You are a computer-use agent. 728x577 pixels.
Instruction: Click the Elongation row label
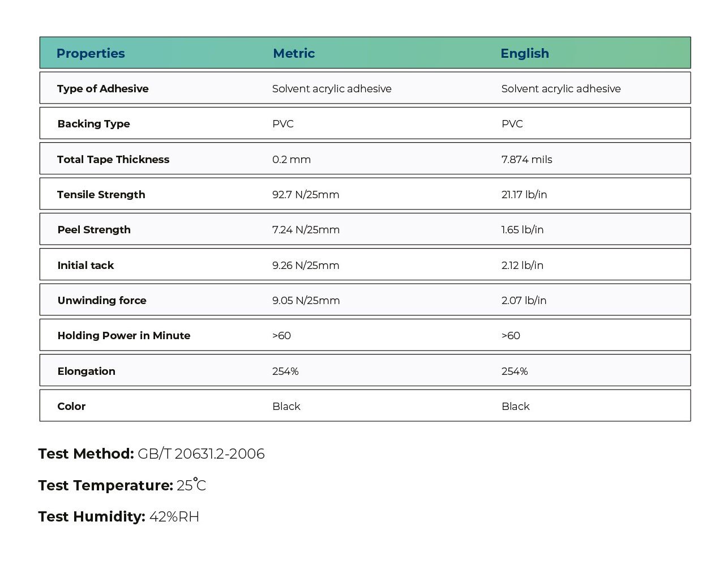[86, 371]
